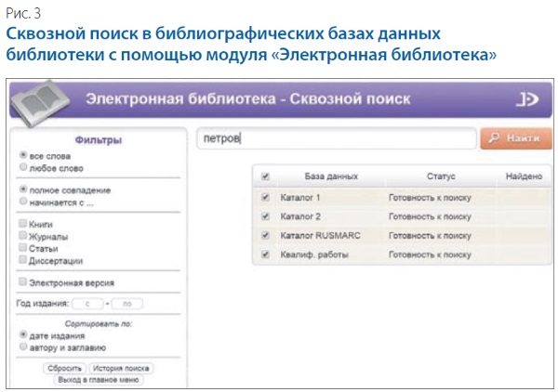Enable the 'Электронная версия' checkbox

pyautogui.click(x=23, y=281)
